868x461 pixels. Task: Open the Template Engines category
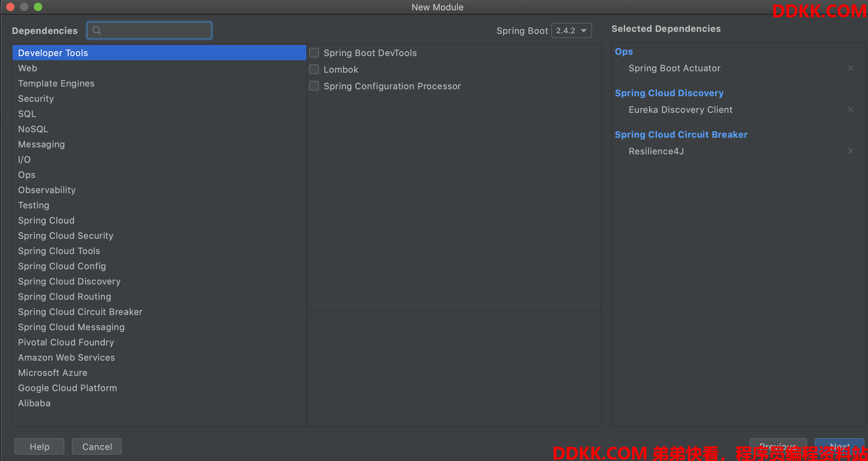pos(159,83)
